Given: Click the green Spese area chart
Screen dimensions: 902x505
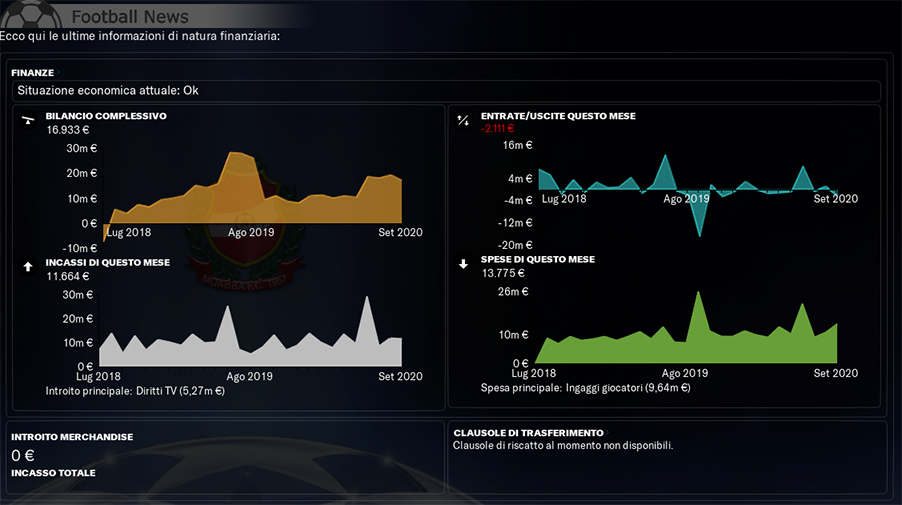Looking at the screenshot, I should [686, 327].
